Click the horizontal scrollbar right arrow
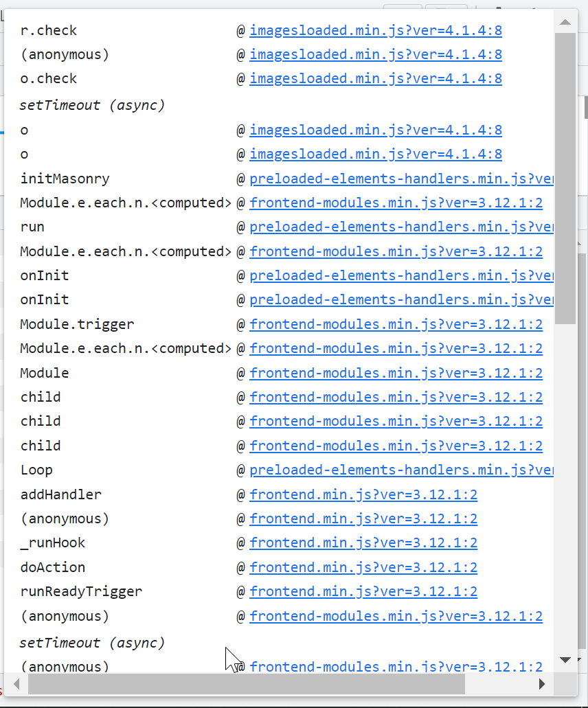Screen dimensions: 588x708 542,684
